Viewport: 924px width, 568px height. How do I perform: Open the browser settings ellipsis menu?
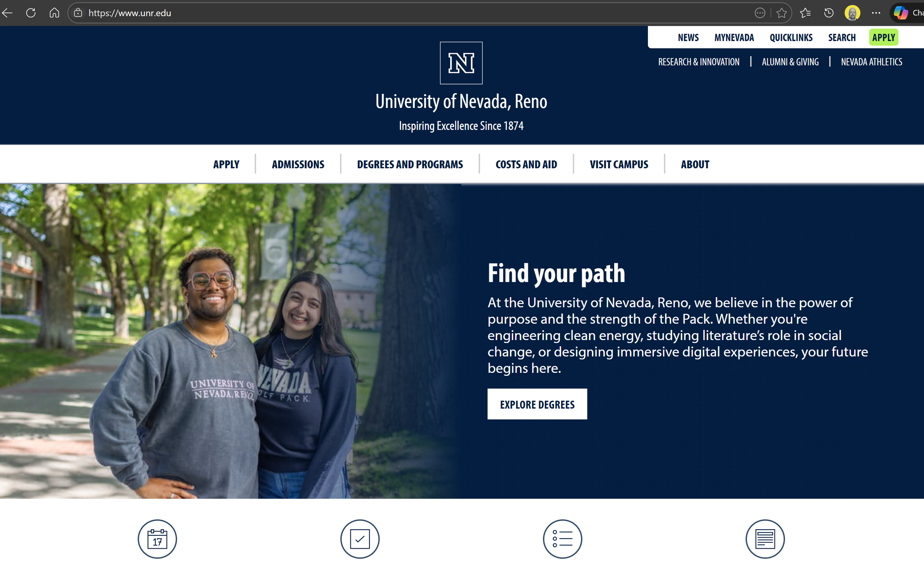click(876, 13)
